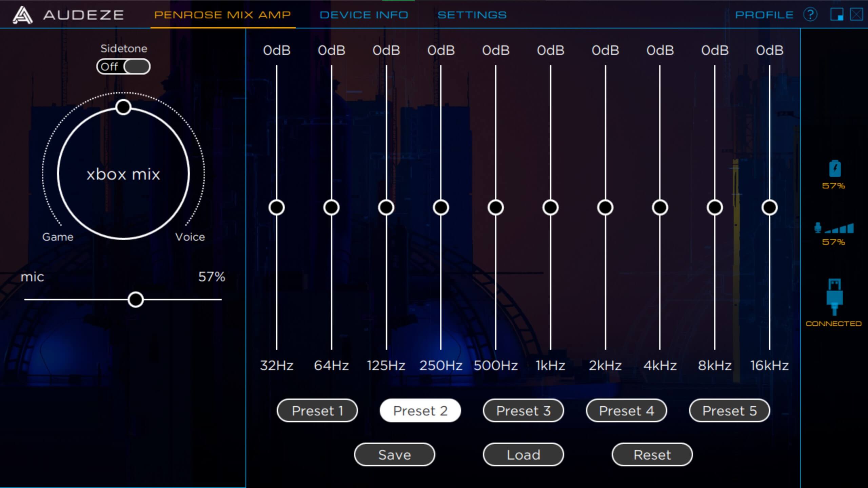
Task: Toggle the Sidetone switch on
Action: click(x=123, y=66)
